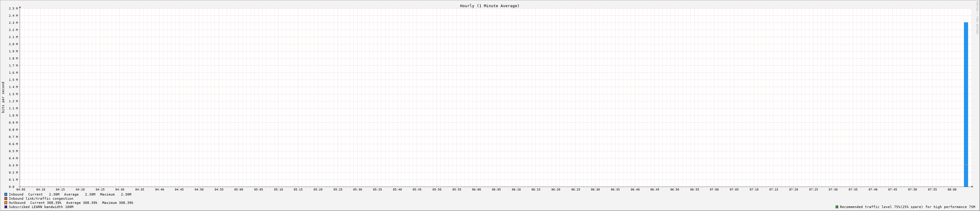Click the 'Subscribed LEARN bandwidth 100M' legend text

point(41,207)
